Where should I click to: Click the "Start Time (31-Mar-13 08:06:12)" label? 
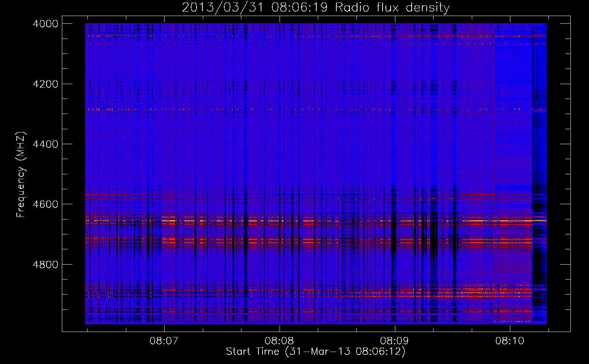coord(316,352)
